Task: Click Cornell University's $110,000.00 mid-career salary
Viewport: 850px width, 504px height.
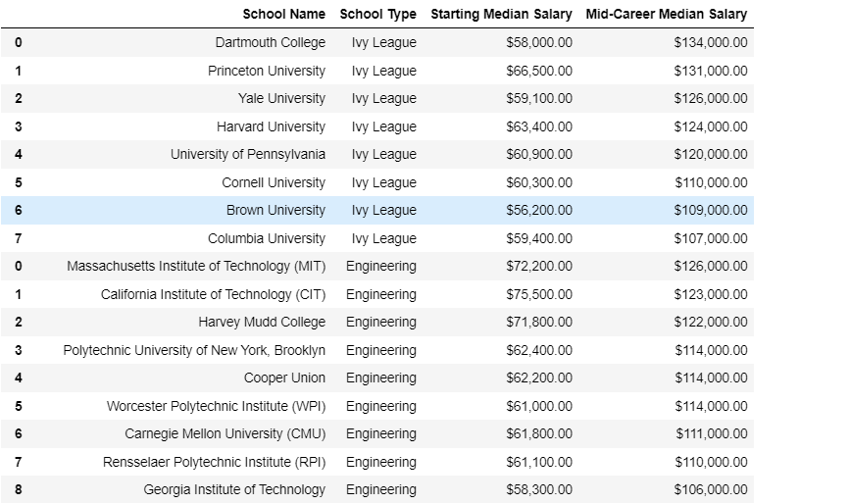Action: tap(711, 182)
